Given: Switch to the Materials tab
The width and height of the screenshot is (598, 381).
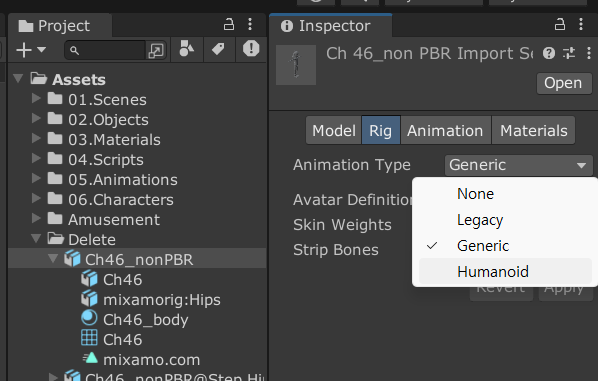Looking at the screenshot, I should coord(534,131).
